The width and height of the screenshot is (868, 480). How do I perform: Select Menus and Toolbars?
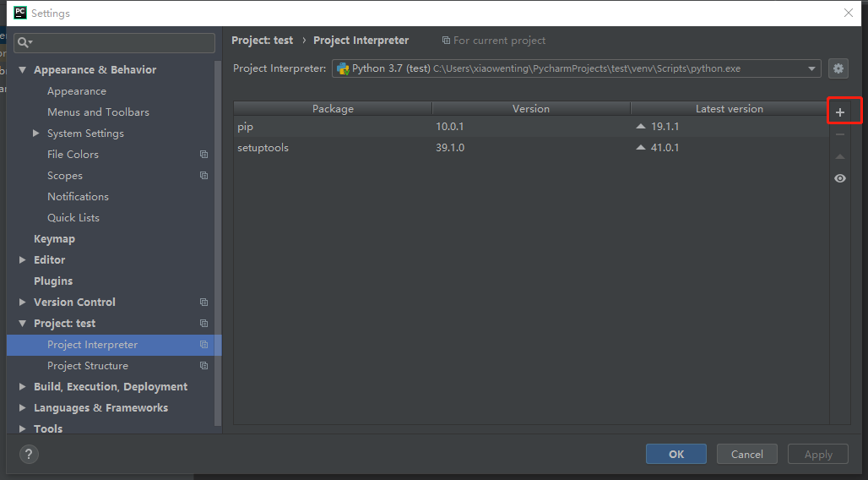pyautogui.click(x=98, y=112)
